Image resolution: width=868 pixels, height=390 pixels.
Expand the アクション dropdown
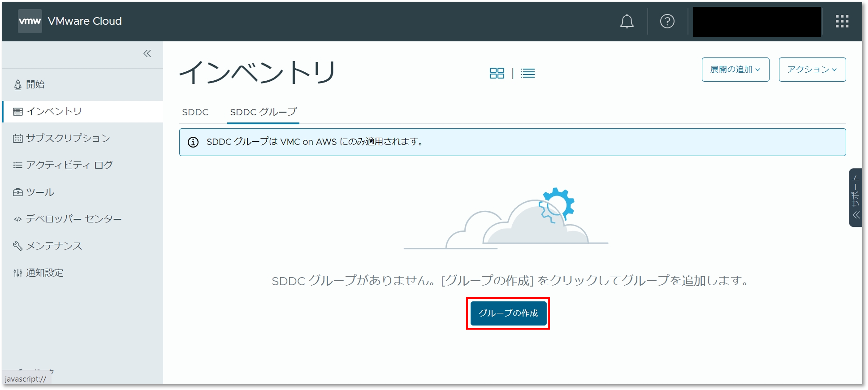coord(812,69)
